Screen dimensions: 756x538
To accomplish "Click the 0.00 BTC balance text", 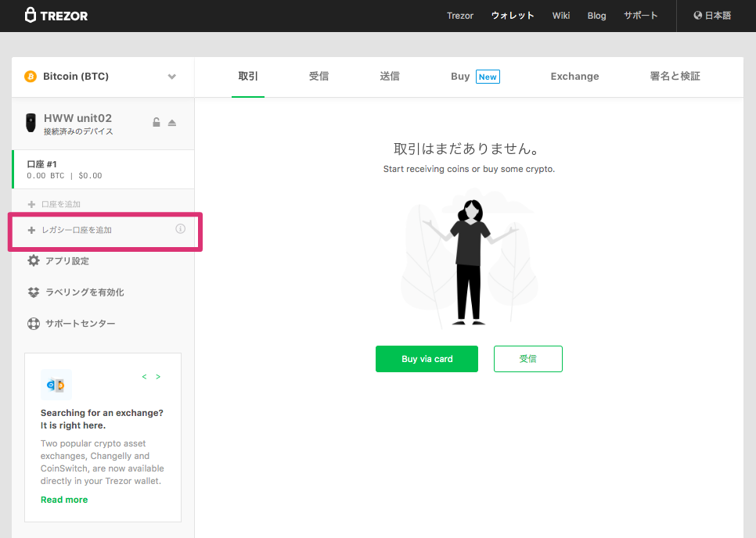I will (x=45, y=176).
